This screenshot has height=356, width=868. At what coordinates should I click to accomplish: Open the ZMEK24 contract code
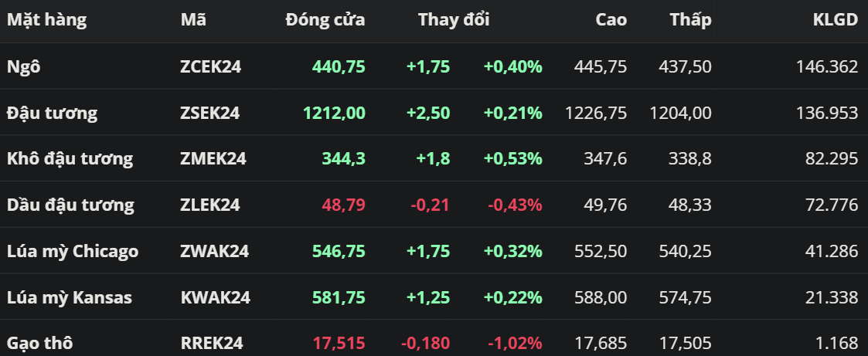[213, 159]
